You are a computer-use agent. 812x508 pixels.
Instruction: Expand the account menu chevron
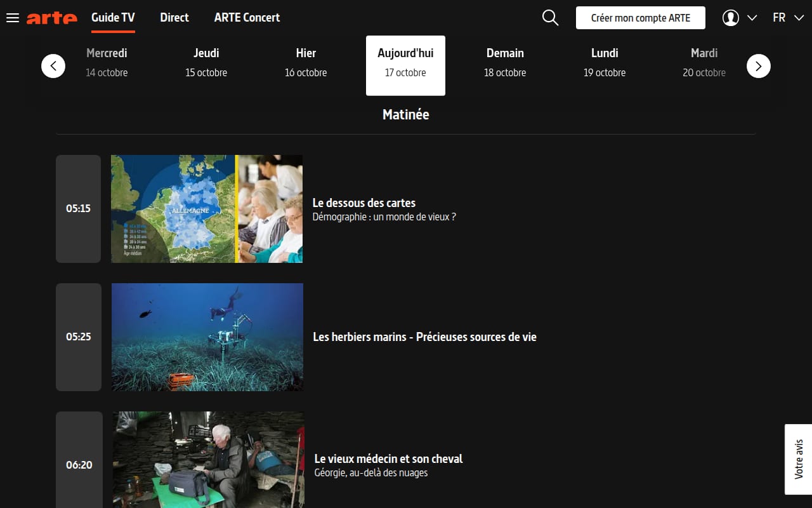point(752,18)
